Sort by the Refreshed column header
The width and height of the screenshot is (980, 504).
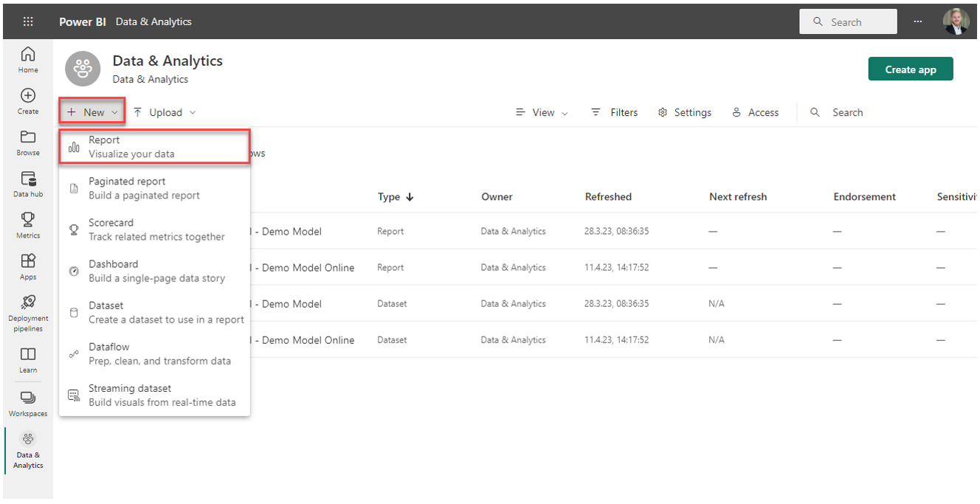(x=608, y=197)
